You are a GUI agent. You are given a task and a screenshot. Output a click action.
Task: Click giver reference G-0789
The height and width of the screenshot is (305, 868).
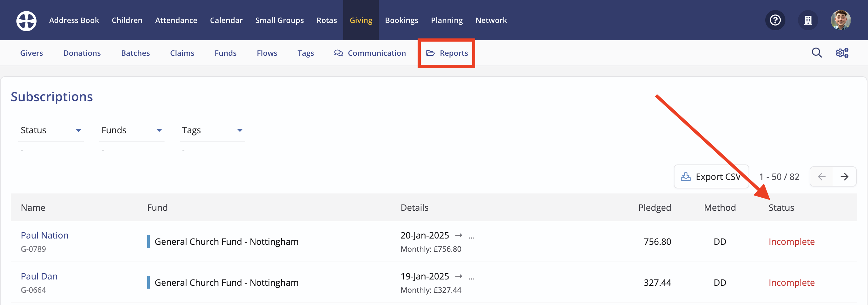coord(33,249)
